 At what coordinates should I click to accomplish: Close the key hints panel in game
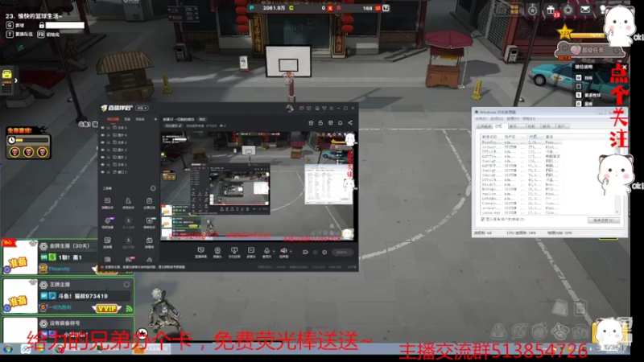(625, 67)
